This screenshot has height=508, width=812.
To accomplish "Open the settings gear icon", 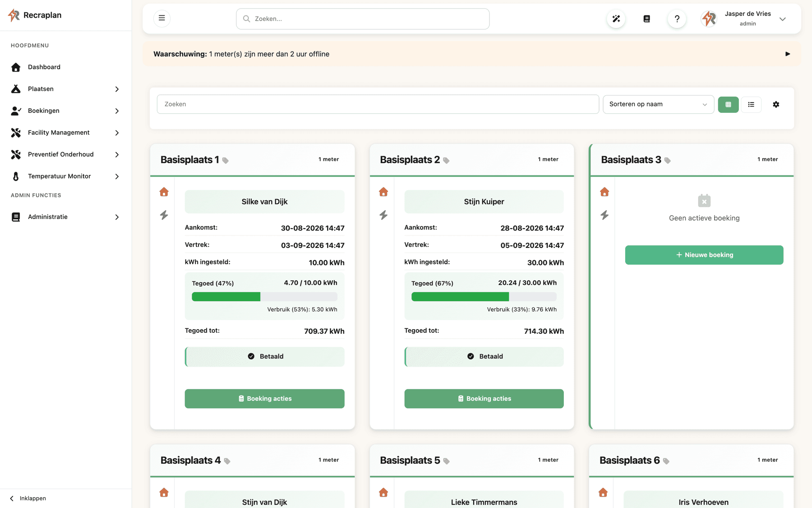I will (x=776, y=104).
